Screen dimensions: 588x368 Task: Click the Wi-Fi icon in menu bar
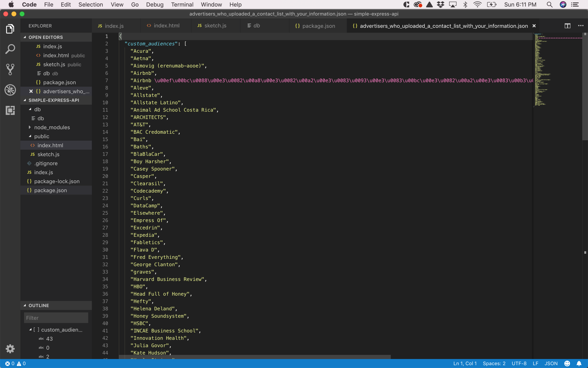(x=477, y=5)
